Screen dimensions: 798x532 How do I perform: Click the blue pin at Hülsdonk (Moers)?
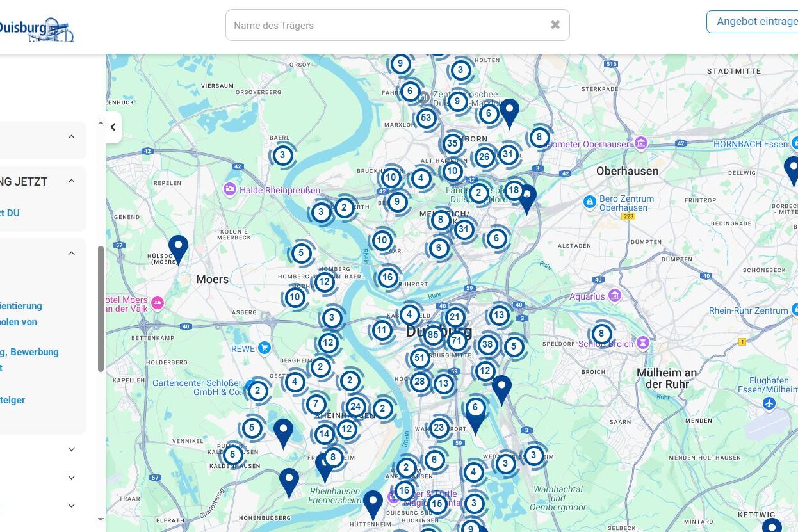tap(178, 247)
